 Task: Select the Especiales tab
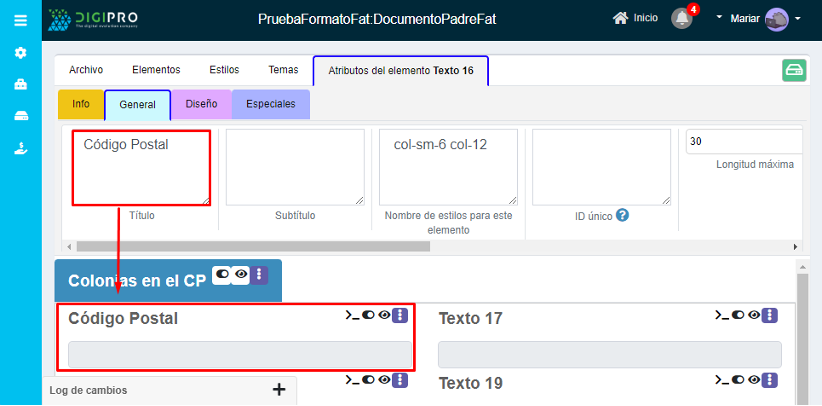(x=270, y=104)
